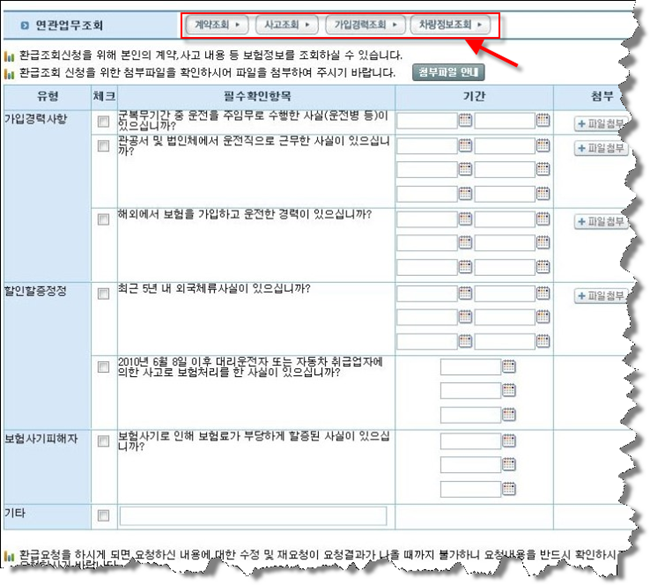Focus the 군복무기간 end date field
Viewport: 650px width, 585px height.
click(x=504, y=121)
